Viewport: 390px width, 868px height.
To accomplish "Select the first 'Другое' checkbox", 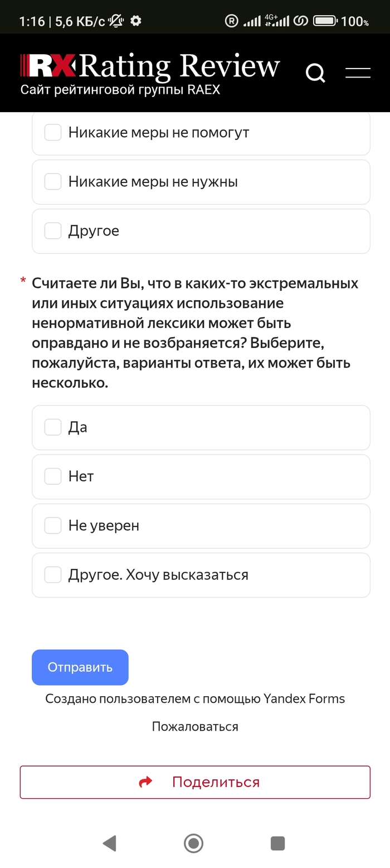I will tap(53, 231).
